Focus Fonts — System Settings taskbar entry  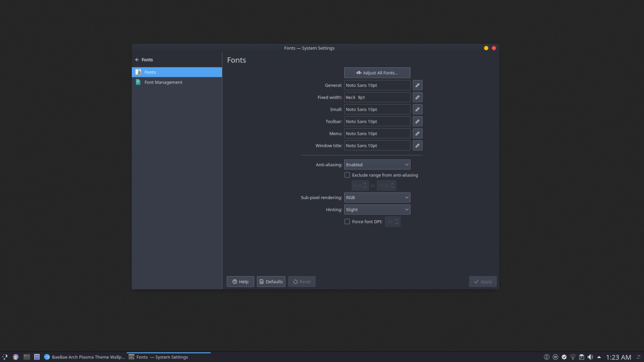pyautogui.click(x=169, y=357)
